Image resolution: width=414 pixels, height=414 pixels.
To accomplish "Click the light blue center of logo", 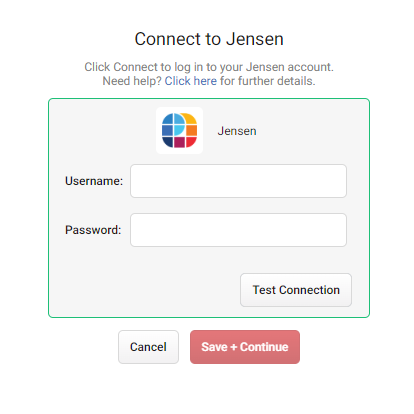I will pyautogui.click(x=179, y=130).
